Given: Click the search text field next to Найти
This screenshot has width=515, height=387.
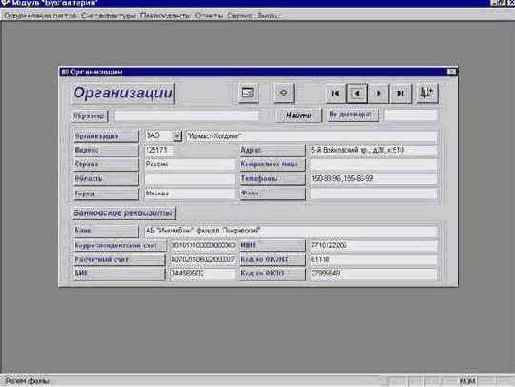Looking at the screenshot, I should click(186, 116).
